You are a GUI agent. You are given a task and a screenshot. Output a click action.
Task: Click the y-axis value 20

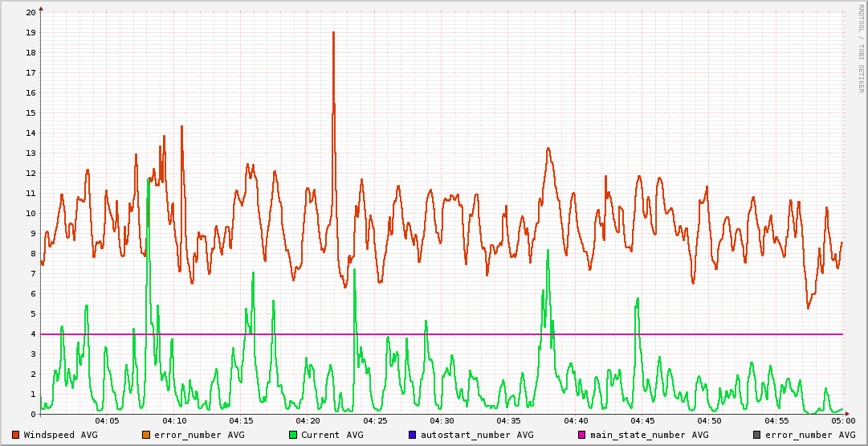(31, 12)
